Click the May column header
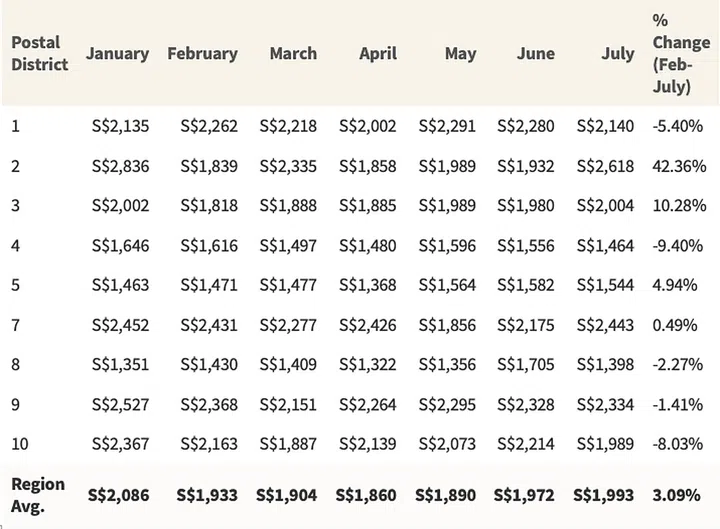The width and height of the screenshot is (720, 529). click(460, 53)
